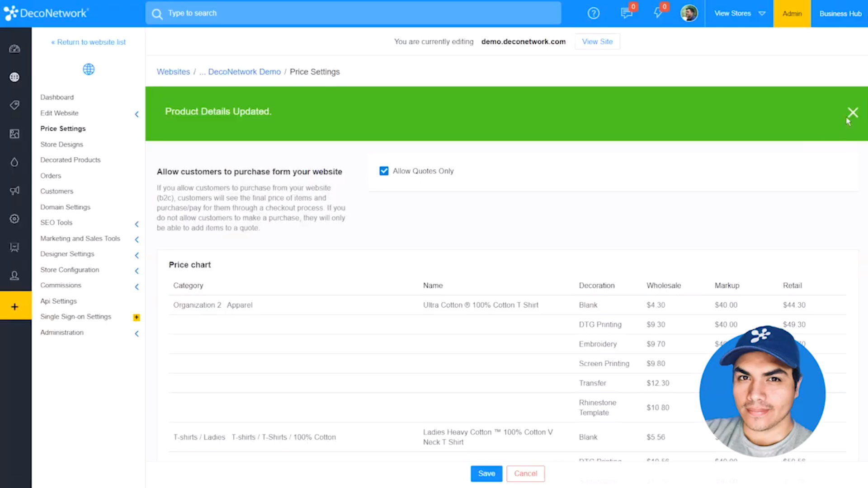Open the Dashboard gauge icon in sidebar
Image resolution: width=868 pixels, height=488 pixels.
pos(15,49)
